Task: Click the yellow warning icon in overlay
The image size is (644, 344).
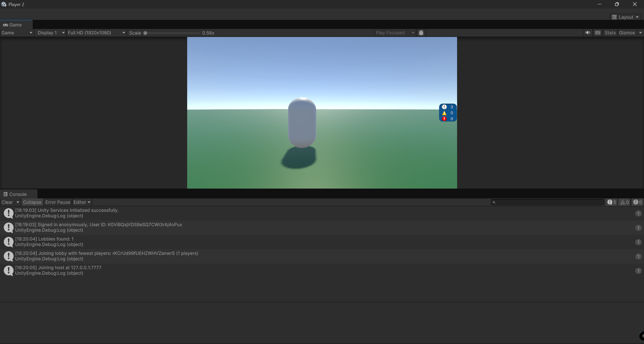Action: (444, 113)
